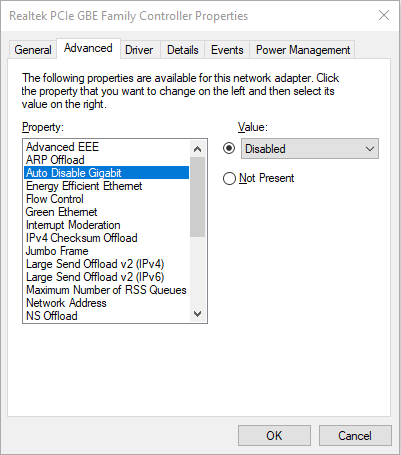The height and width of the screenshot is (455, 401).
Task: Click the property list scroll down arrow
Action: click(x=197, y=314)
